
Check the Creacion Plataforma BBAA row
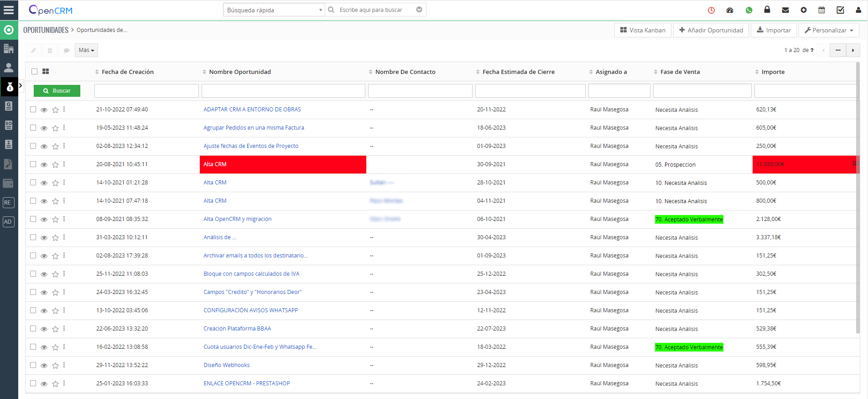click(33, 328)
